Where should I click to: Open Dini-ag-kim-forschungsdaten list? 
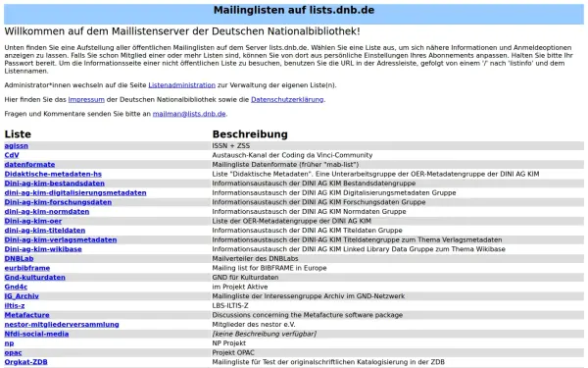click(x=58, y=202)
